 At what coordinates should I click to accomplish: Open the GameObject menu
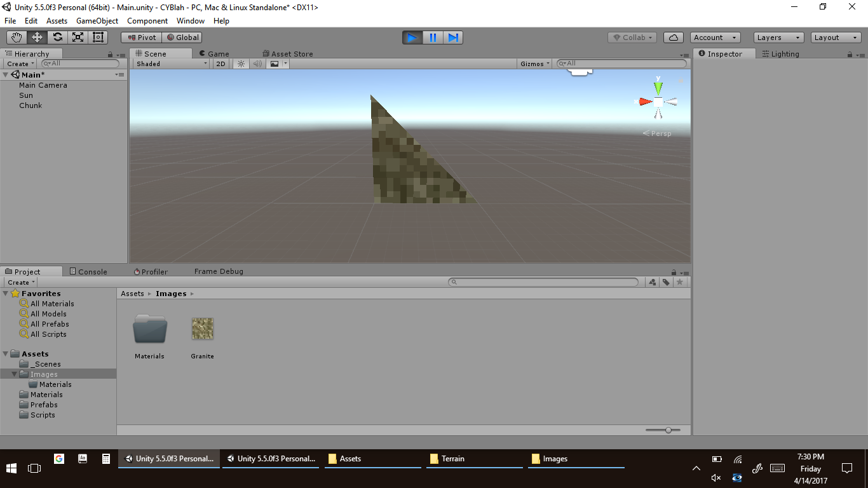[x=97, y=21]
